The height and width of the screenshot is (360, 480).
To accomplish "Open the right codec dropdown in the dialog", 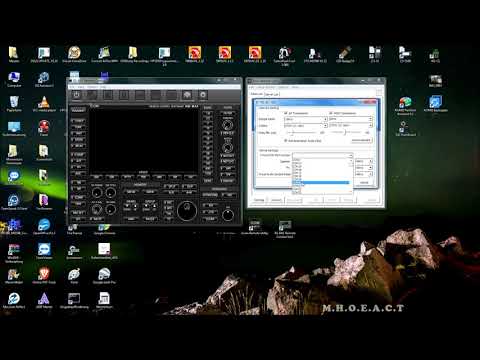I will coord(350,125).
